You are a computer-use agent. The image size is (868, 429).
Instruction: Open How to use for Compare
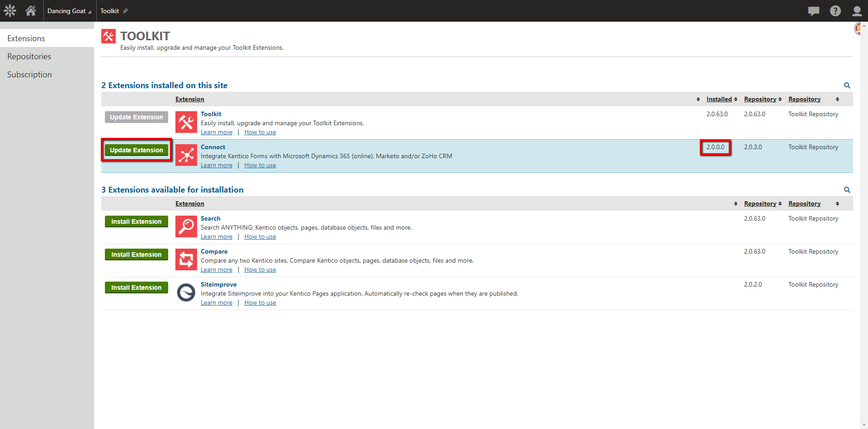pos(260,269)
